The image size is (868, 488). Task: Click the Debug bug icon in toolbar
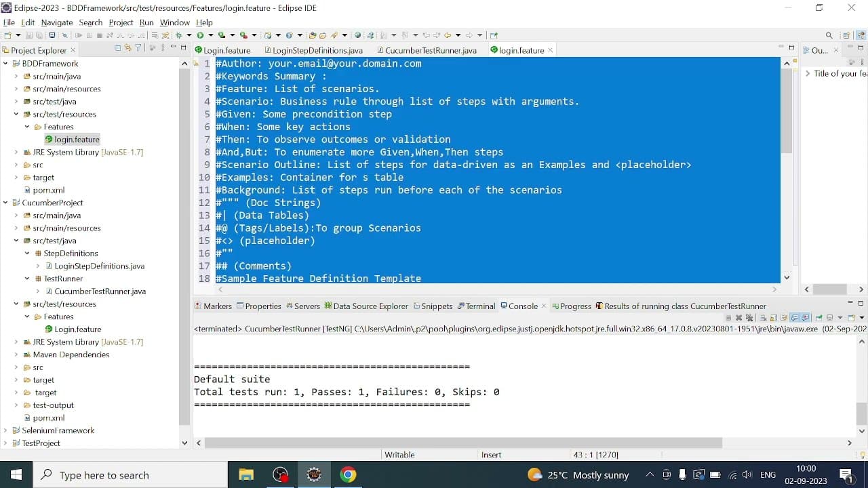coord(180,35)
